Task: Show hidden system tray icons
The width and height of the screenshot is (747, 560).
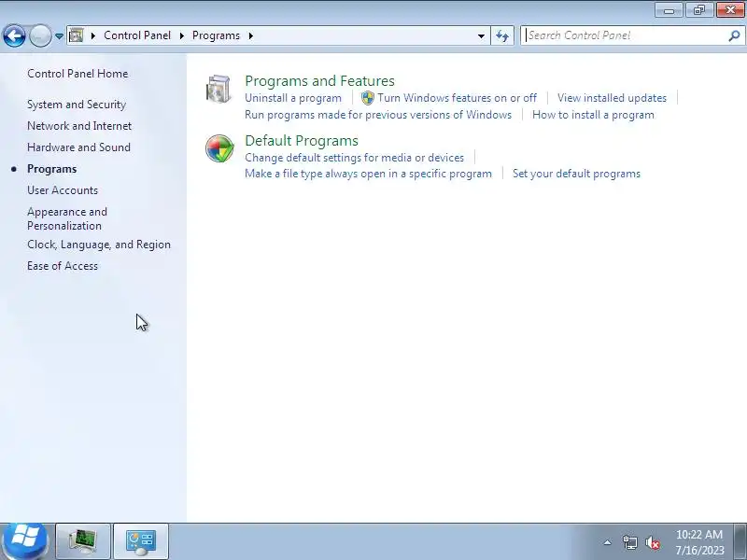Action: point(608,542)
